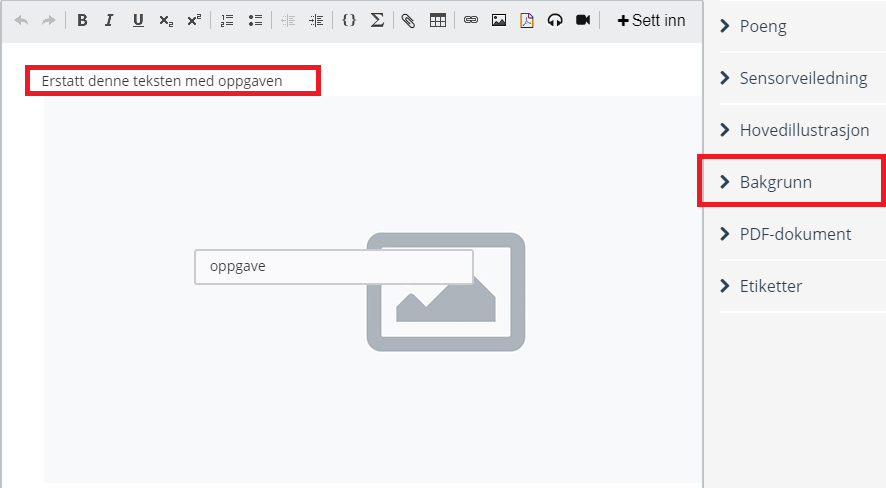This screenshot has width=886, height=488.
Task: Open the math formula sigma editor
Action: point(377,21)
